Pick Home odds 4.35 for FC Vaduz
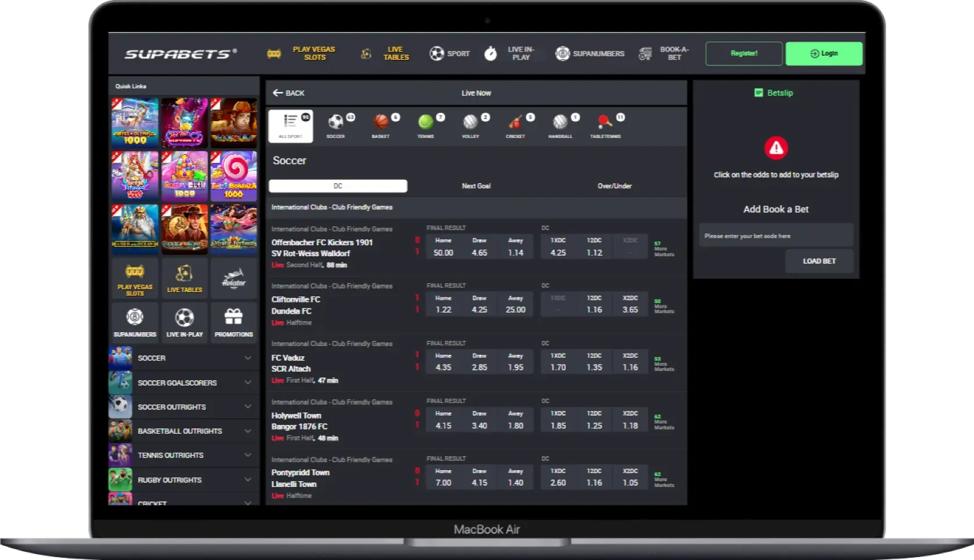 (x=443, y=362)
